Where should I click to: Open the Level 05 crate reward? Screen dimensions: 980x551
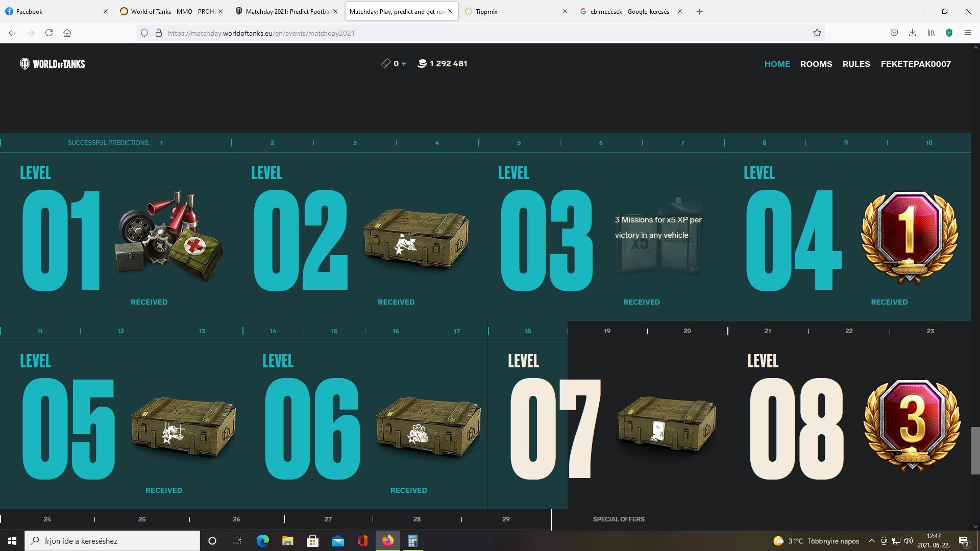point(183,428)
